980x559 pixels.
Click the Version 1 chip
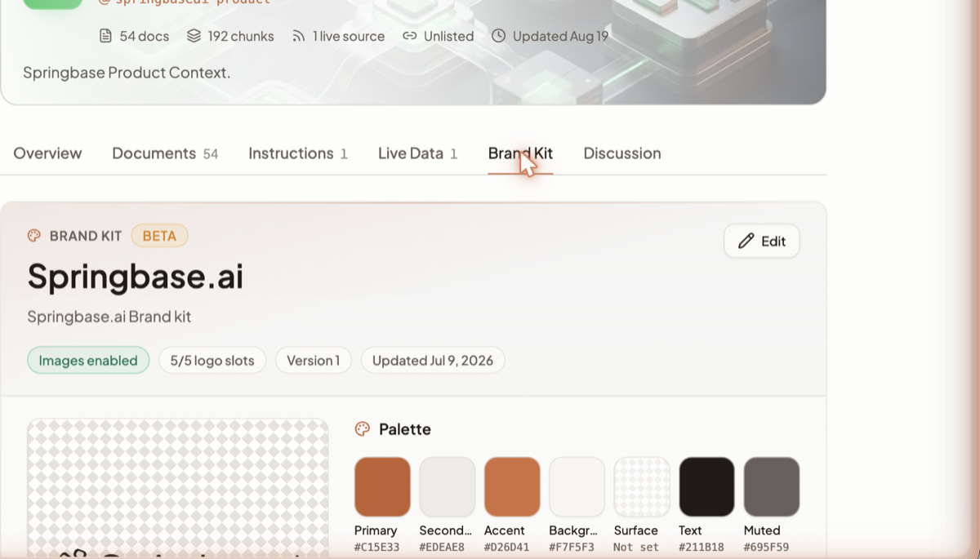click(314, 361)
